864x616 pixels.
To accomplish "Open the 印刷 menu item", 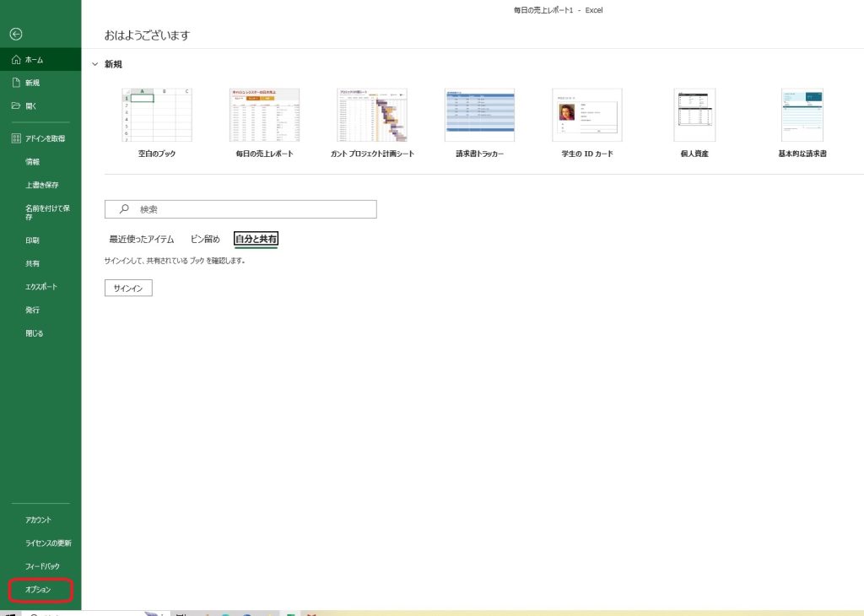I will (32, 240).
